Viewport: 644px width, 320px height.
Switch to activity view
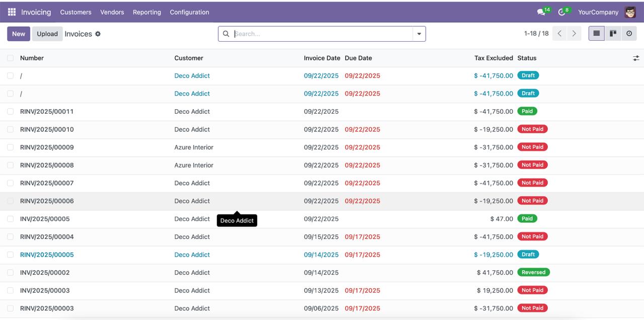click(629, 34)
